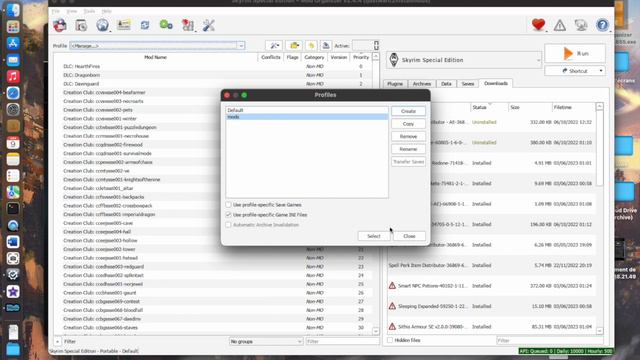Viewport: 640px width, 360px height.
Task: Open the Shortcut dropdown arrow
Action: (601, 71)
